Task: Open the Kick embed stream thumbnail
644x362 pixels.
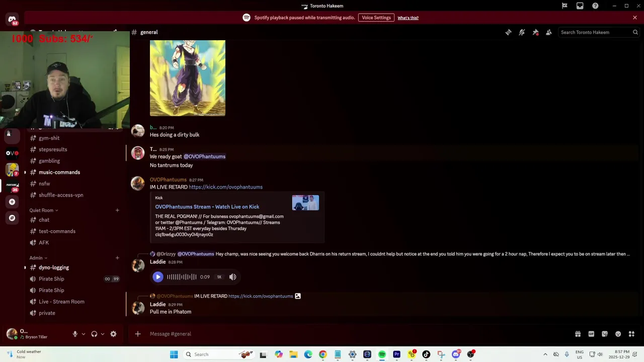Action: [x=305, y=203]
